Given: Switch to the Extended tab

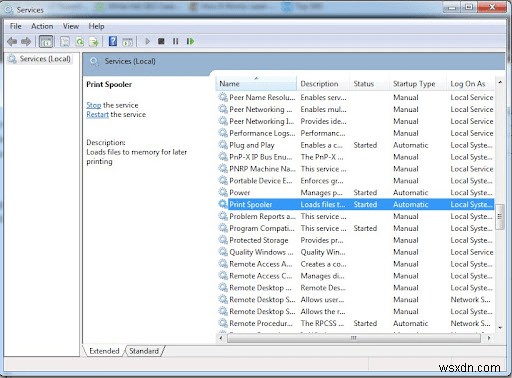Looking at the screenshot, I should point(104,351).
